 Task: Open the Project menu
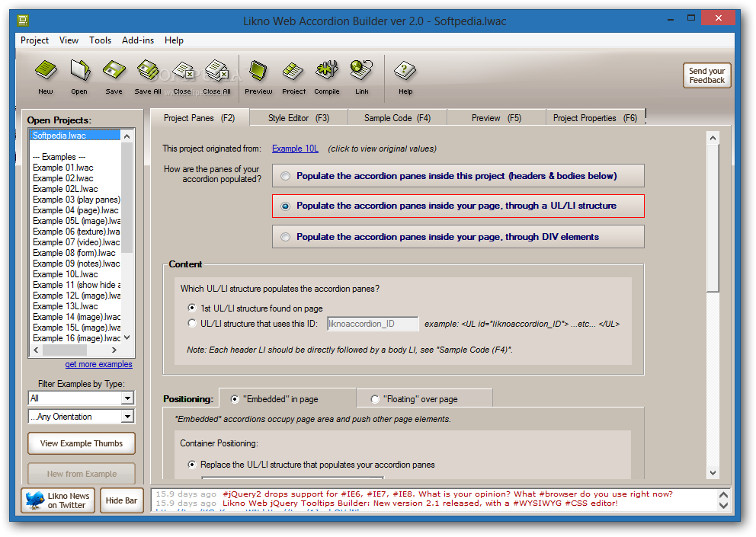34,40
